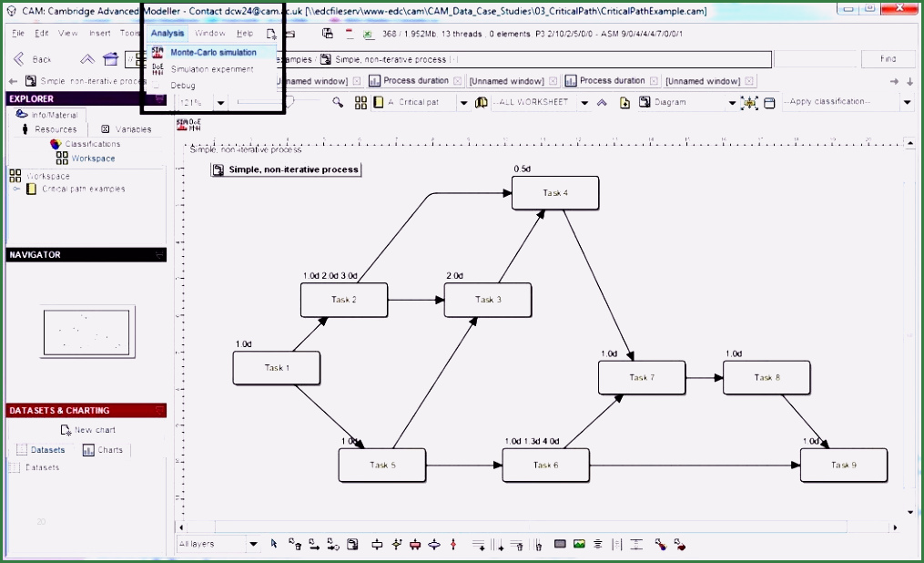
Task: Collapse the Navigator panel
Action: pos(160,255)
